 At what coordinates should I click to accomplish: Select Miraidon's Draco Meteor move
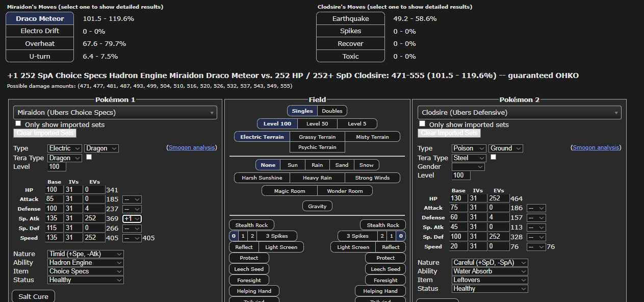point(40,18)
